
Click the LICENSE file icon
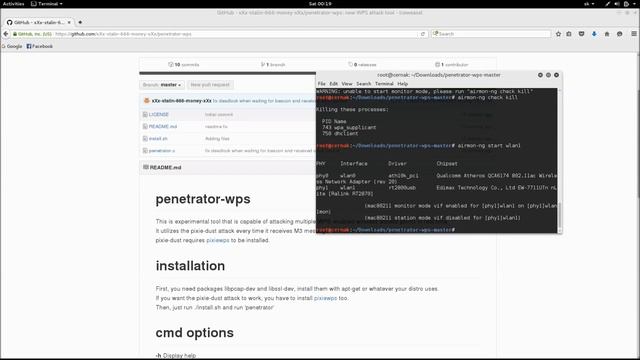click(x=145, y=114)
